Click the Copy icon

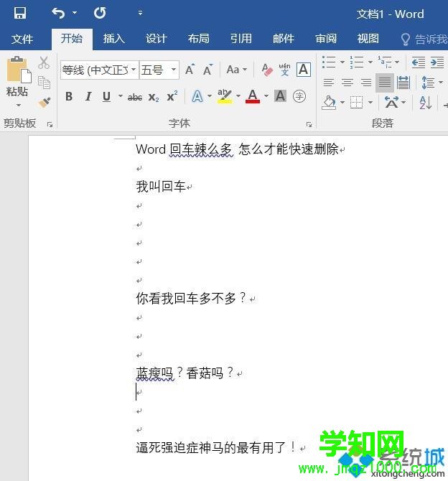(44, 83)
